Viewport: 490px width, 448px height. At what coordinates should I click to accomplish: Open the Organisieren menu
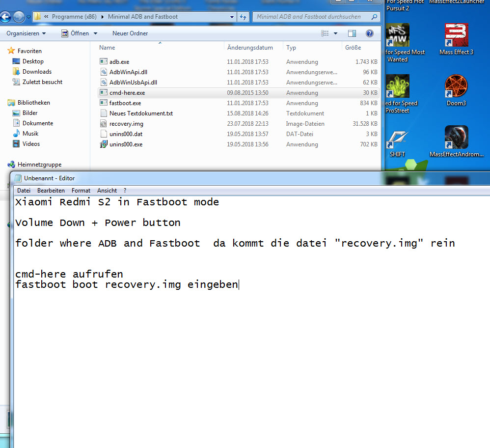pyautogui.click(x=26, y=33)
